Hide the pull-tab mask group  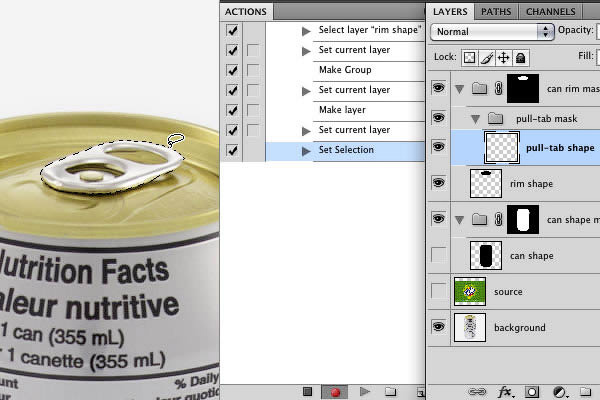tap(439, 117)
